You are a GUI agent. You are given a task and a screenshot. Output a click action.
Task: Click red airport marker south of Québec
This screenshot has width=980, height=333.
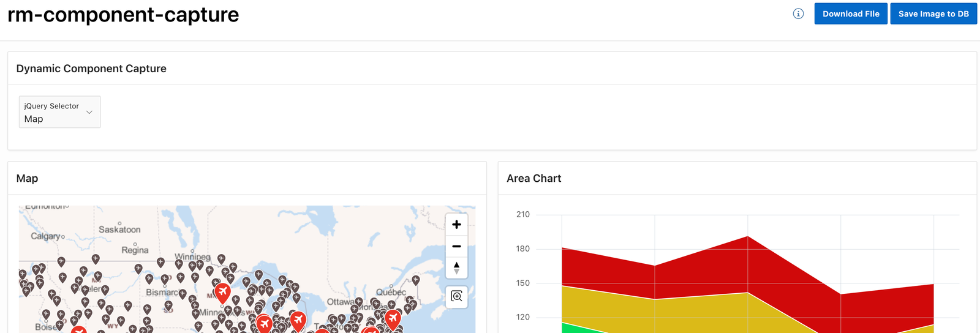(x=393, y=318)
